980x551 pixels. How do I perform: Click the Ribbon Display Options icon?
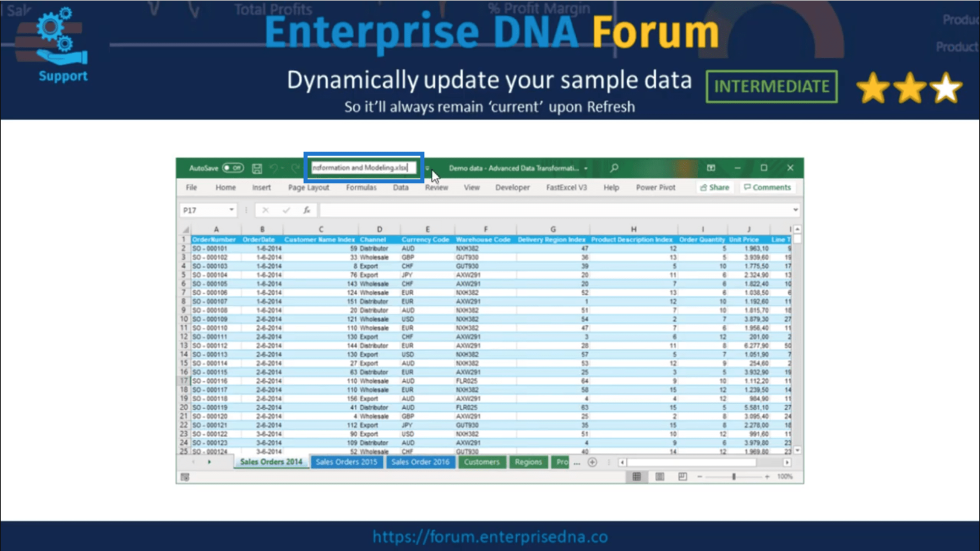710,168
